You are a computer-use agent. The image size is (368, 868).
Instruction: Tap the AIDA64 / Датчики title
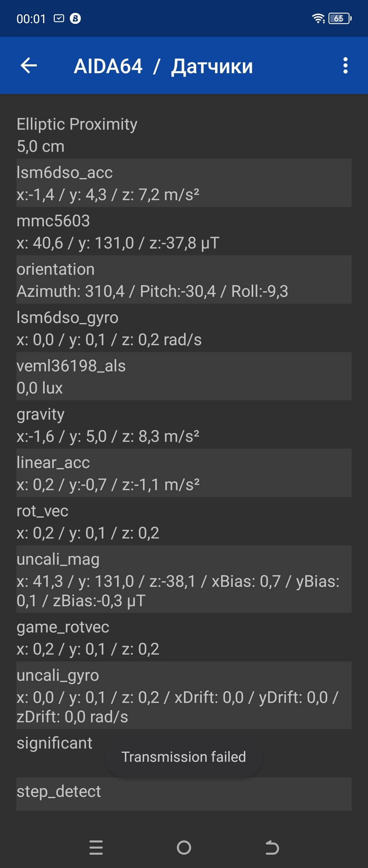pos(163,66)
